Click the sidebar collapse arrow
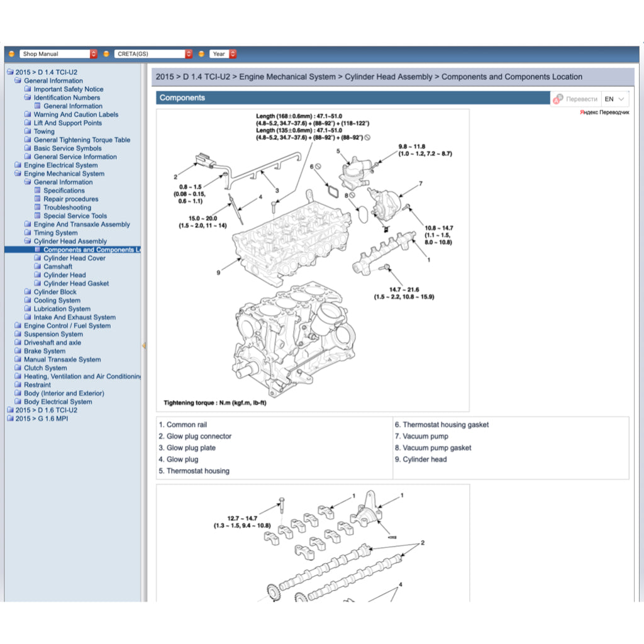This screenshot has width=644, height=644. click(x=145, y=345)
